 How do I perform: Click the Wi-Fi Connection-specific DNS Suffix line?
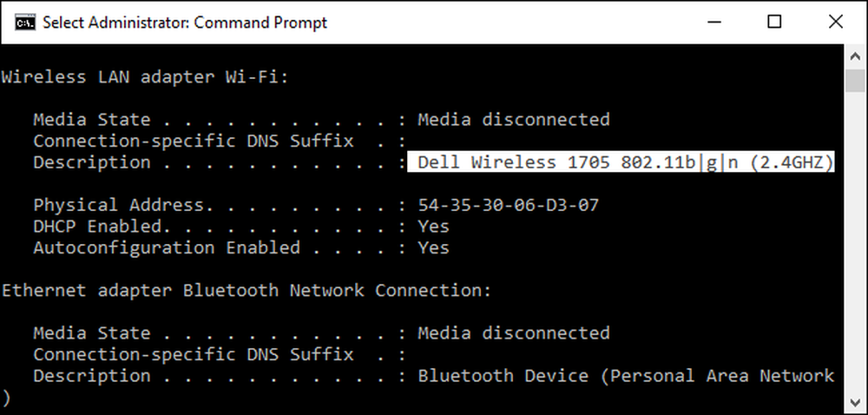pos(220,142)
